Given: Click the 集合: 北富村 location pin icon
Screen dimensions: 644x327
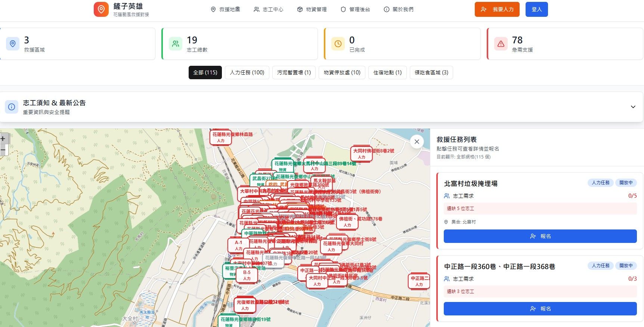Looking at the screenshot, I should click(x=446, y=222).
